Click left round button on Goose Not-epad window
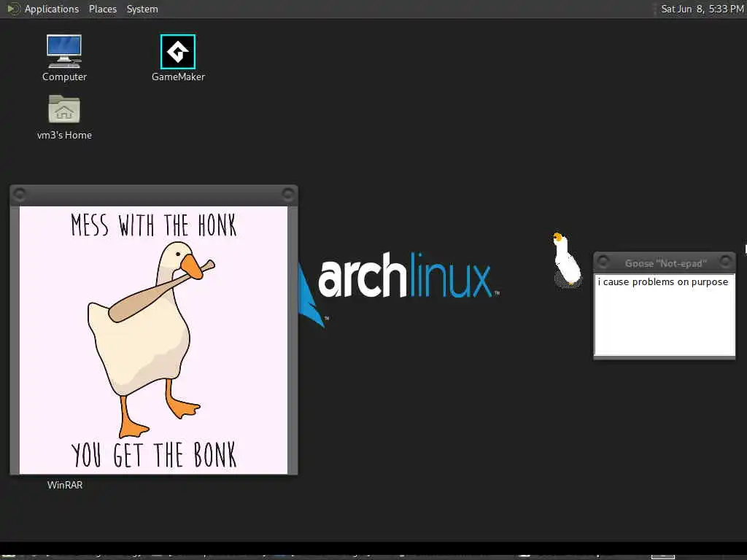 [x=603, y=262]
